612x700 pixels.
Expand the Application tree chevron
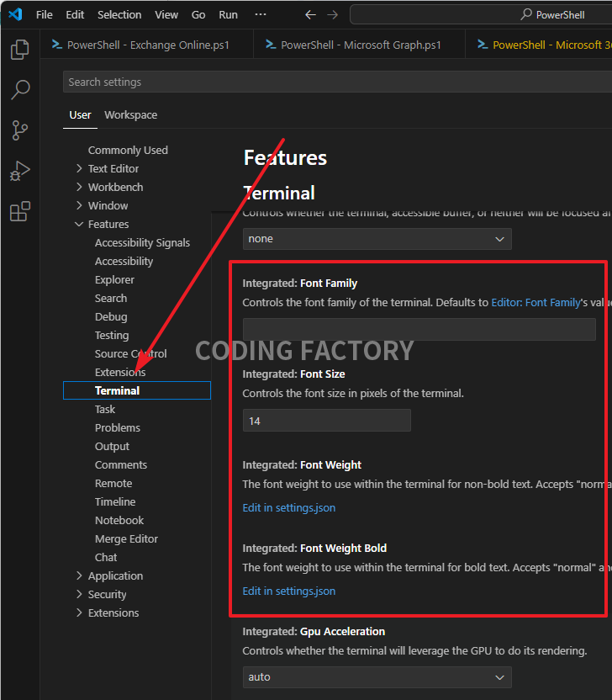79,575
